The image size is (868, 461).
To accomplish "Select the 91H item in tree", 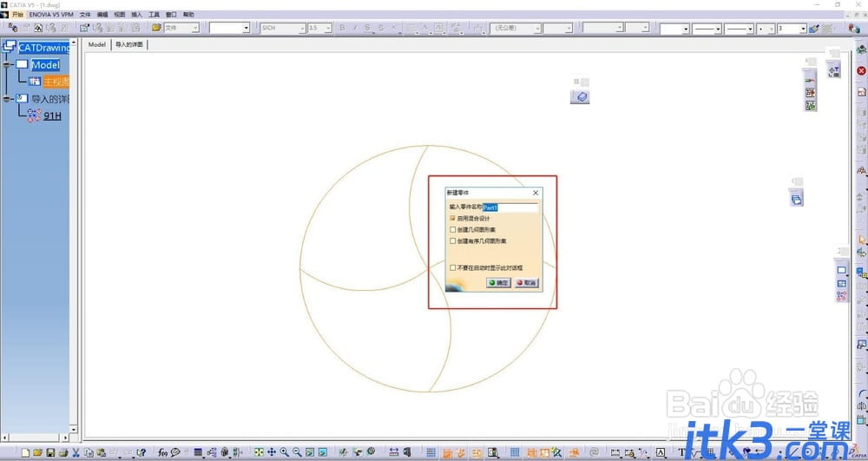I will (52, 115).
